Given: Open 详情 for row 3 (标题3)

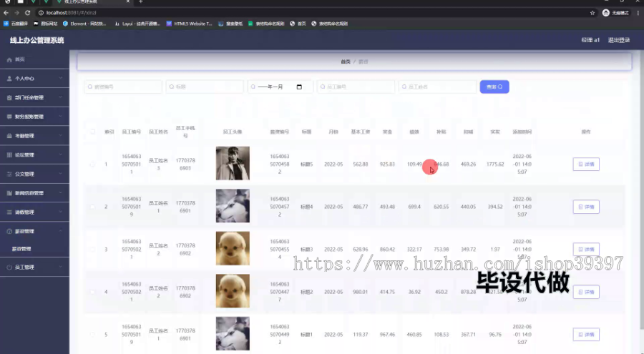Looking at the screenshot, I should 586,250.
